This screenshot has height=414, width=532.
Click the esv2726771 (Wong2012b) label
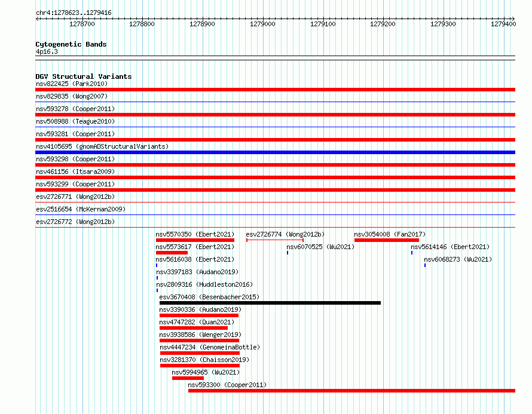pyautogui.click(x=75, y=197)
